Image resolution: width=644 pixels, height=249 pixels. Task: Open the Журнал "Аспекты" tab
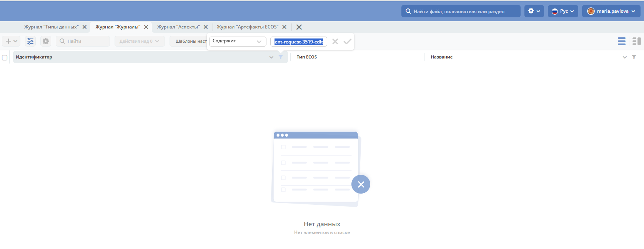pos(178,27)
